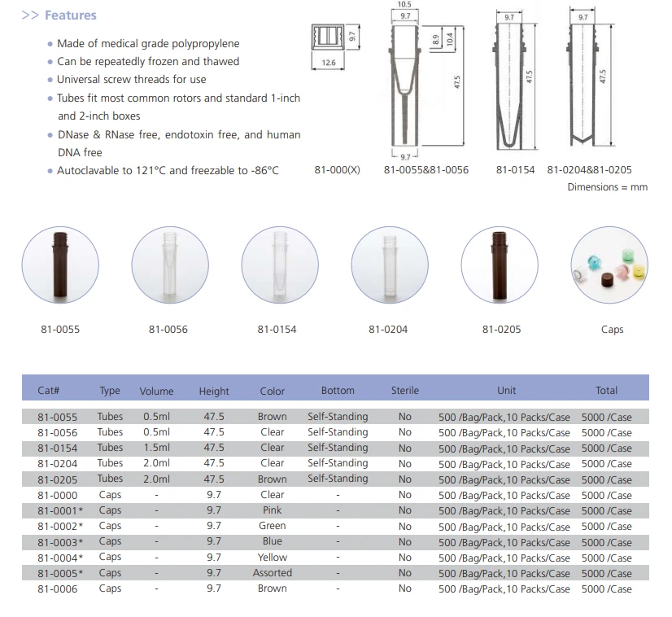Image resolution: width=672 pixels, height=617 pixels.
Task: Click the 'Total' column header
Action: (x=606, y=391)
